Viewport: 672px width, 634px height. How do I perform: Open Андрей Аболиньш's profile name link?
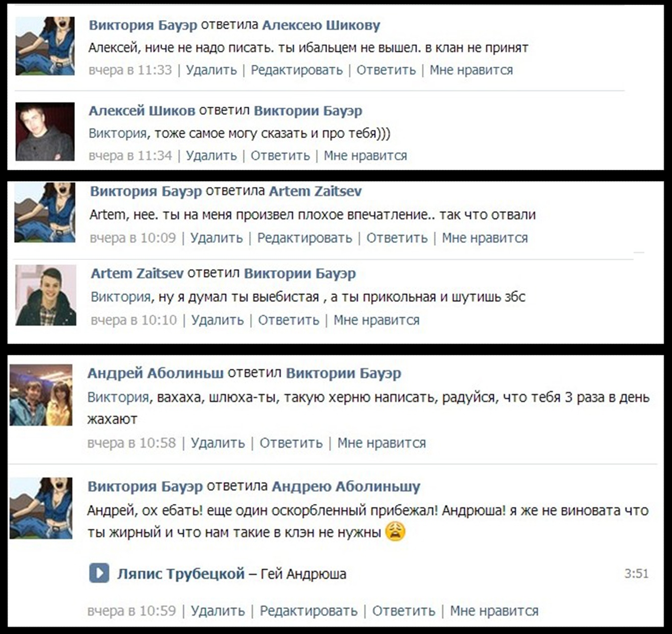(x=155, y=373)
